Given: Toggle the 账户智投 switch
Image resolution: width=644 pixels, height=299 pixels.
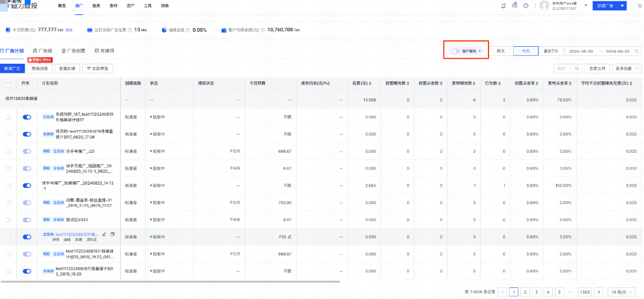Looking at the screenshot, I should 457,51.
